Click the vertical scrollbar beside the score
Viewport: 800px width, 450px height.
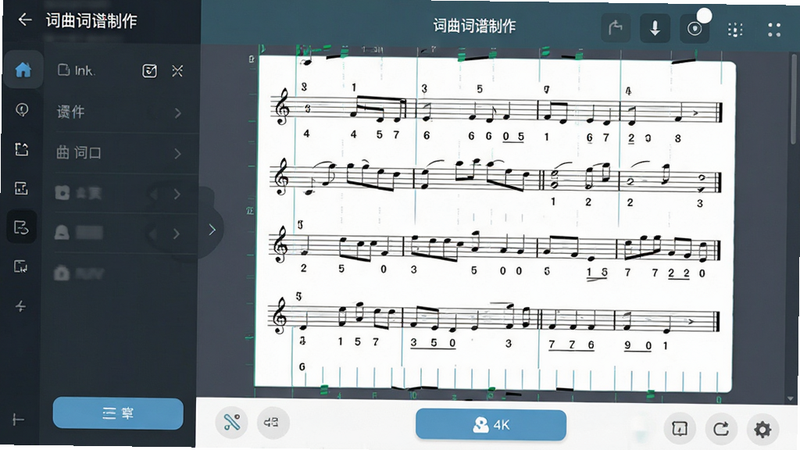[x=793, y=97]
